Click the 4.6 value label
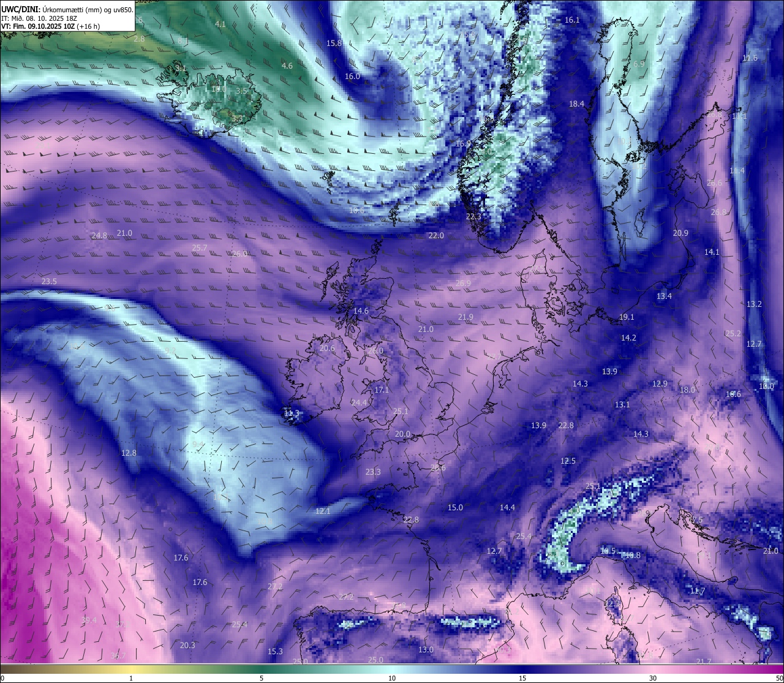Image resolution: width=784 pixels, height=683 pixels. (287, 66)
